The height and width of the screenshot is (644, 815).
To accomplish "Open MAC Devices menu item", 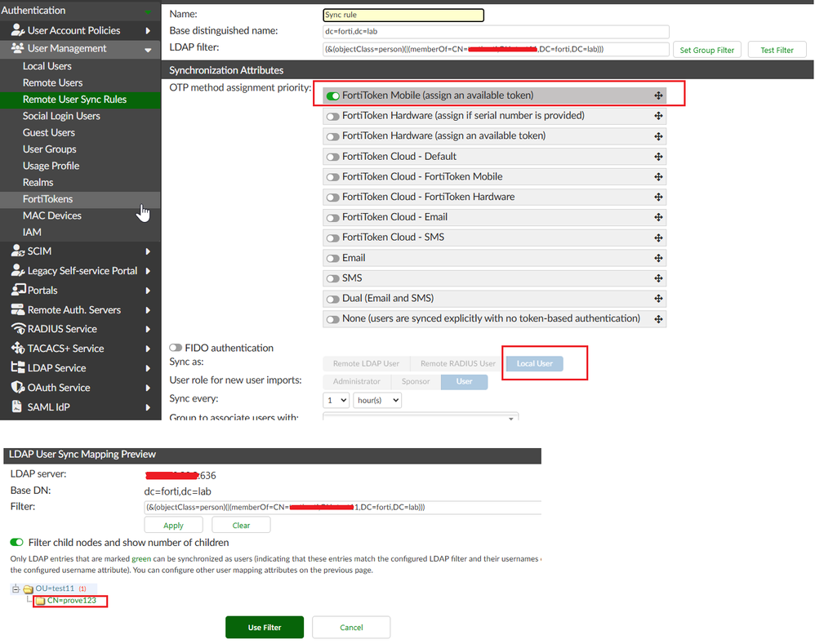I will [52, 215].
